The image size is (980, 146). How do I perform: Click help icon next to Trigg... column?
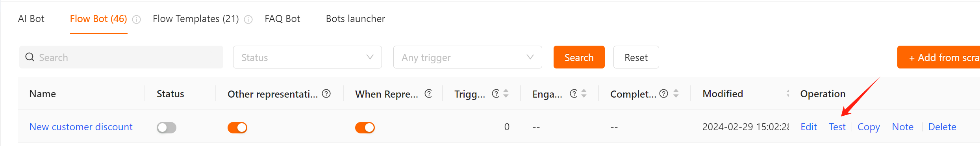[x=496, y=94]
